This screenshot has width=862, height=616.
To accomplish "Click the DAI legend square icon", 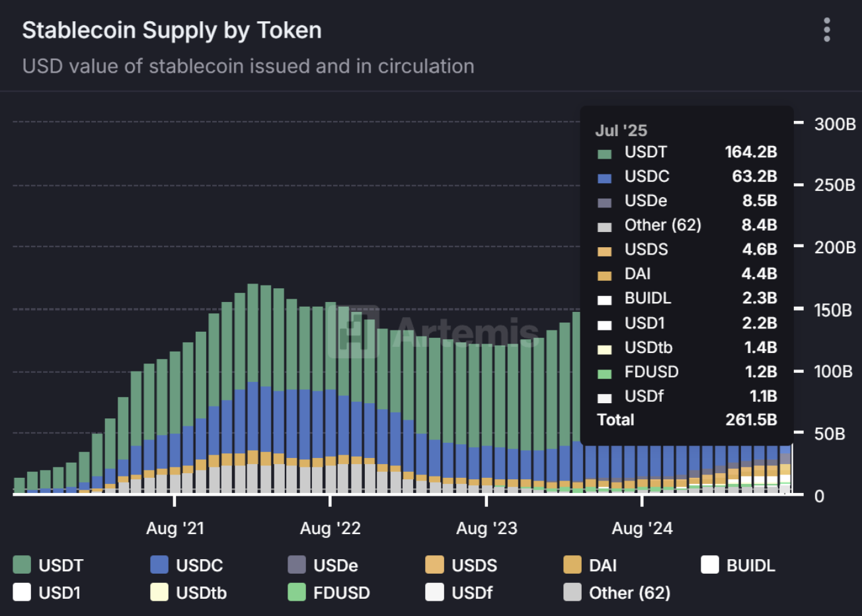I will coord(572,565).
